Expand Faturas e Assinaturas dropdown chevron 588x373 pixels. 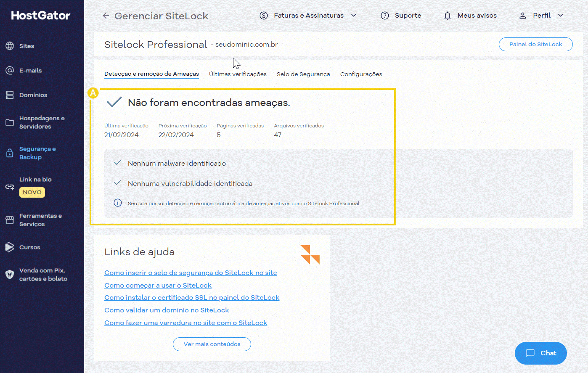coord(354,16)
